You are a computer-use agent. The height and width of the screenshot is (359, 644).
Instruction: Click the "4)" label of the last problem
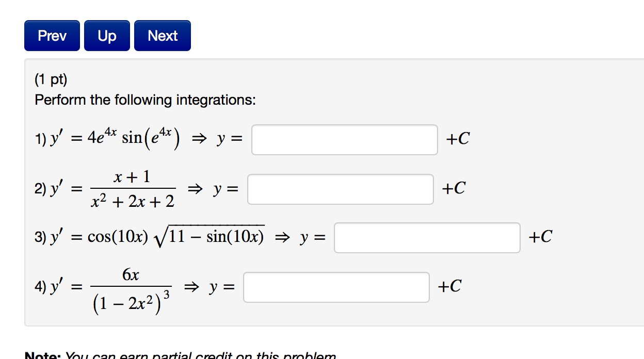[40, 287]
